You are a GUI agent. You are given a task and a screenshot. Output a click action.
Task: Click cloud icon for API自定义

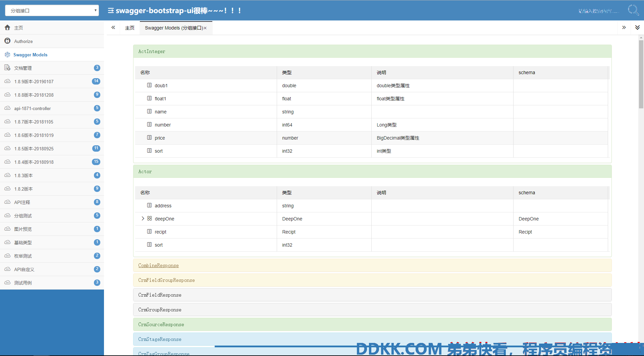pyautogui.click(x=7, y=269)
